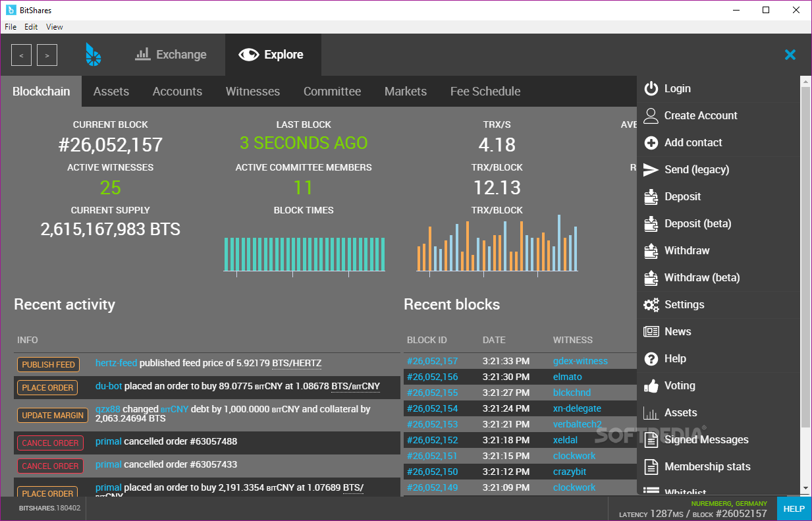Click the current supply 2,615,167,983 BTS value
812x521 pixels.
[x=111, y=229]
